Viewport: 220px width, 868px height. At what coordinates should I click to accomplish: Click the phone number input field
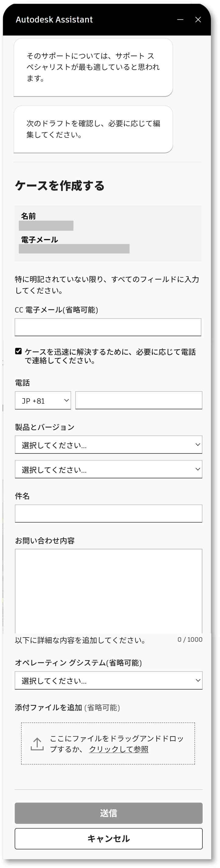(139, 400)
